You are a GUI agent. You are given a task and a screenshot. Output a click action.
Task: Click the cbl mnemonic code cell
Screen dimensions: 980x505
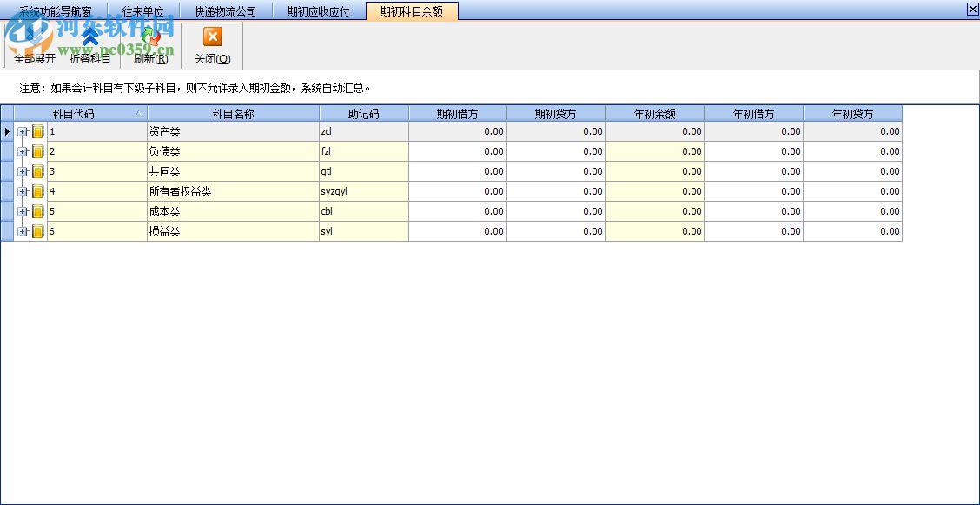click(x=364, y=212)
